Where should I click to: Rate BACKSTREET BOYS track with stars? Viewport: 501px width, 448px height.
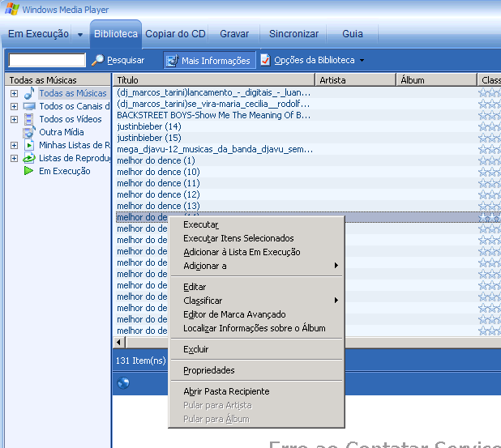click(x=489, y=115)
